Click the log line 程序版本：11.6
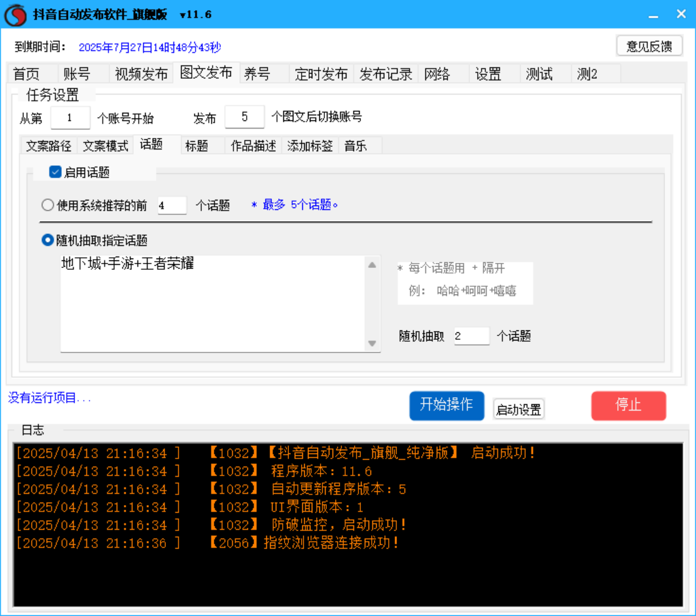Screen dimensions: 696x616 (194, 471)
